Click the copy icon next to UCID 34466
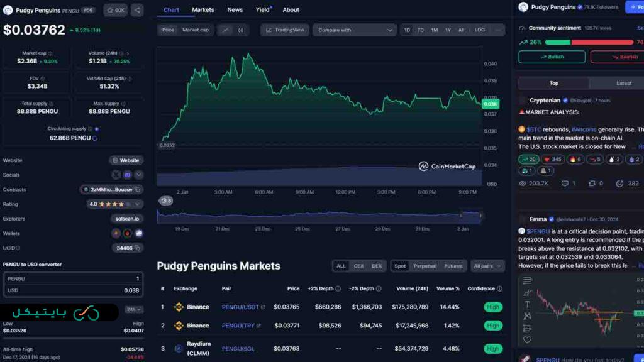This screenshot has height=362, width=644. (x=138, y=248)
